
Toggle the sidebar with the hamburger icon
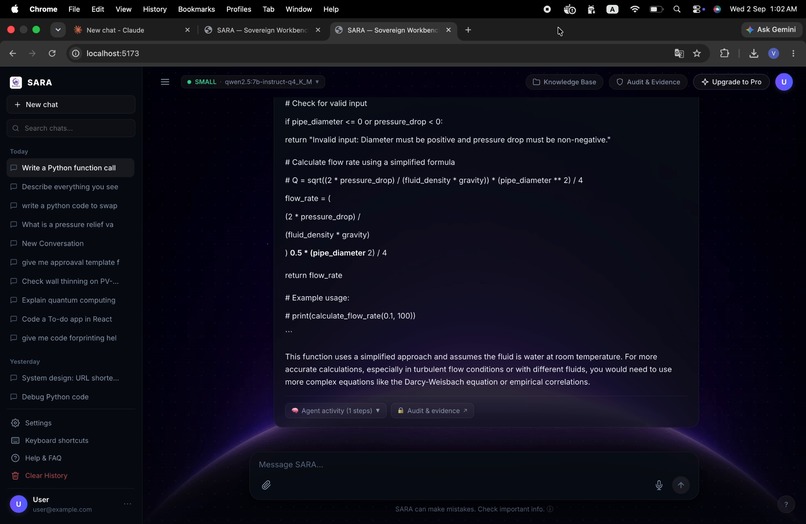pos(165,82)
